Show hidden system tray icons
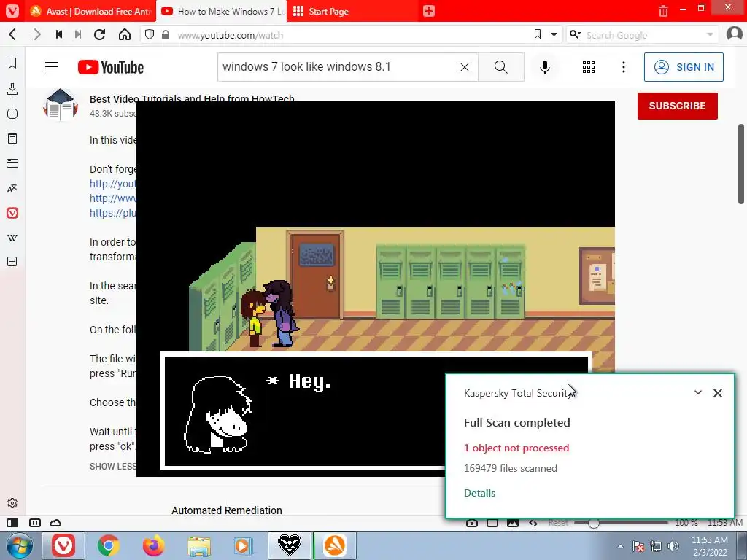Screen dimensions: 747x560 pyautogui.click(x=620, y=546)
